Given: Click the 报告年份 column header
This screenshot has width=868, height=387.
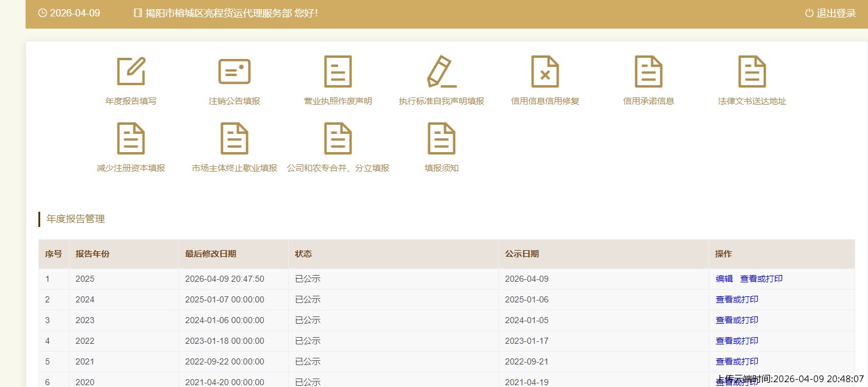Looking at the screenshot, I should [93, 254].
